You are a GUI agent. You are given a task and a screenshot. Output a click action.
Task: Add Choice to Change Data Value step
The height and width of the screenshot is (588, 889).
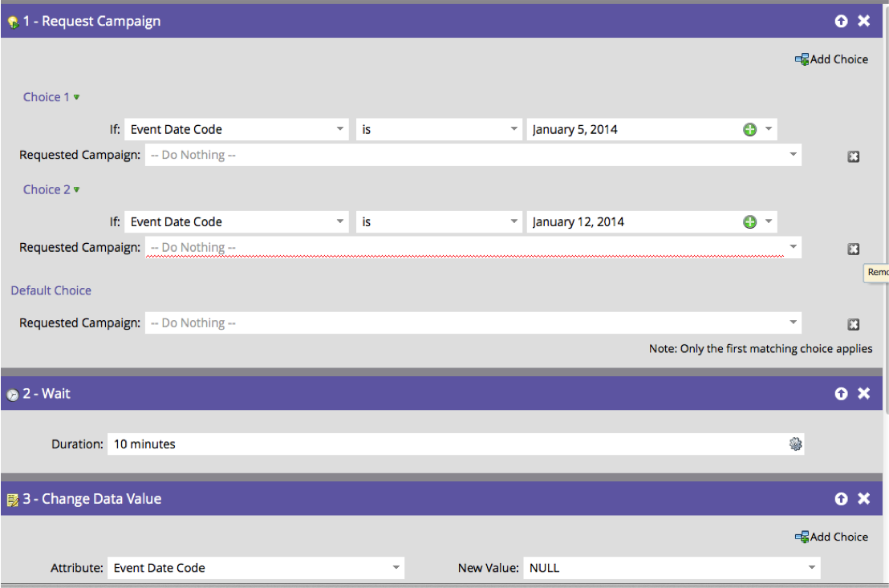click(x=832, y=537)
